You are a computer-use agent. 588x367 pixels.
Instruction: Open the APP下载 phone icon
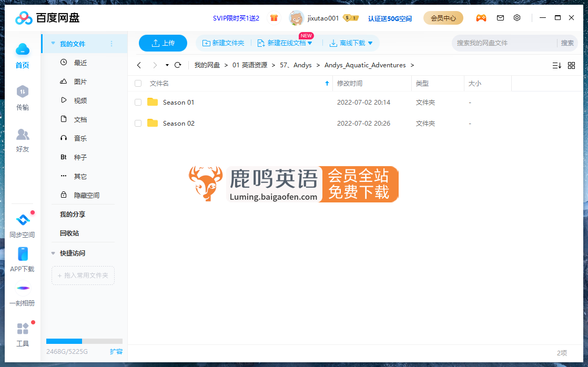(x=23, y=254)
